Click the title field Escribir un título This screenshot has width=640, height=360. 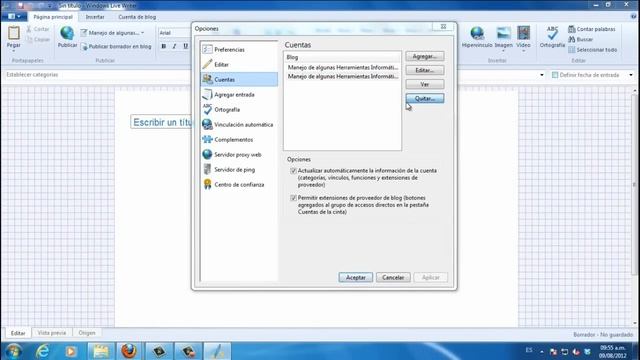pyautogui.click(x=162, y=122)
